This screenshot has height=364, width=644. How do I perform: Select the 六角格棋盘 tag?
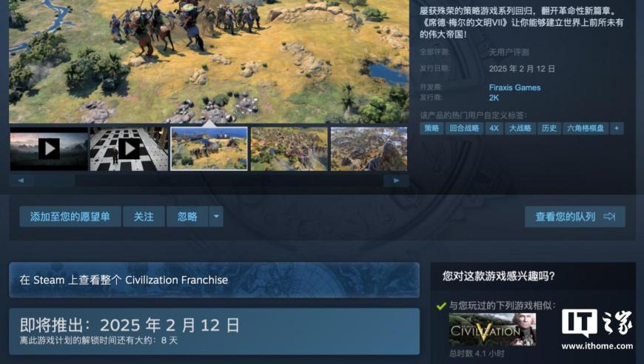point(586,129)
